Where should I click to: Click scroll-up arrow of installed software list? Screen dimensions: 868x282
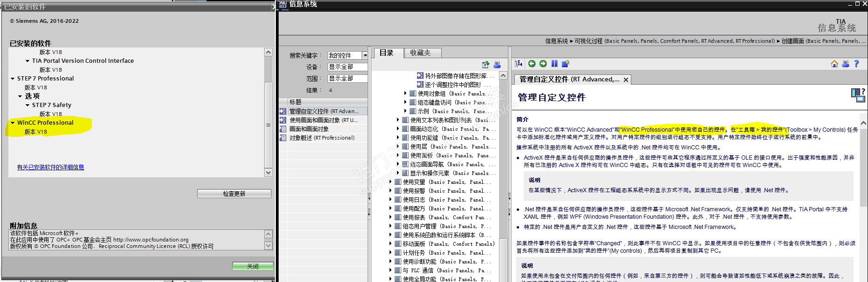tap(268, 52)
